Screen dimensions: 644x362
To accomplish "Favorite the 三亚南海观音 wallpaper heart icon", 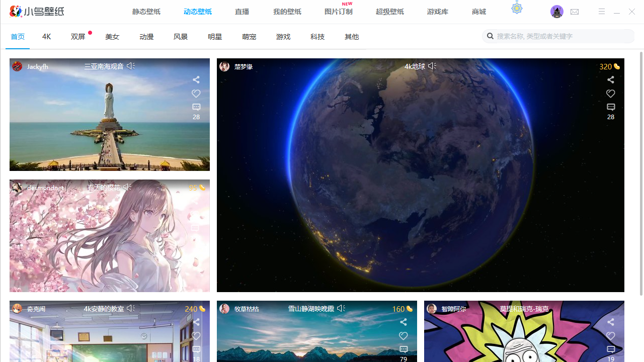I will tap(196, 94).
